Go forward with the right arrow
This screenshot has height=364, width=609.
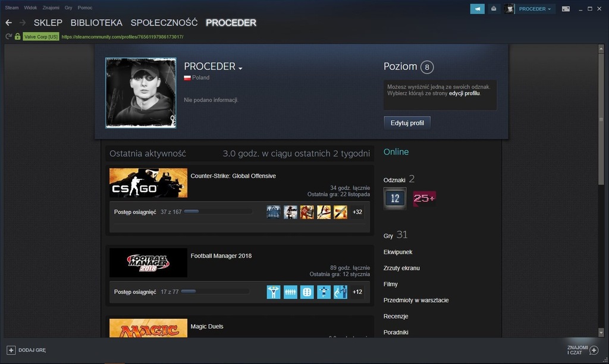pos(23,23)
